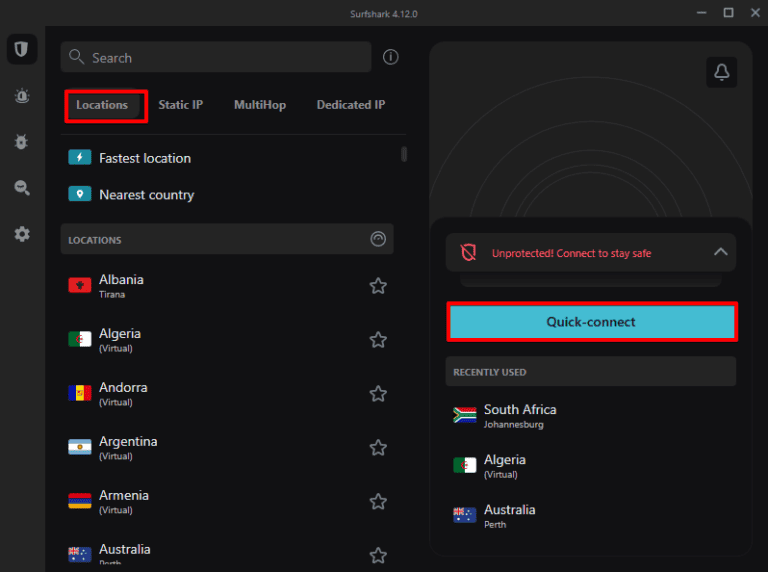
Task: Toggle the Algeria favorite star
Action: 378,340
